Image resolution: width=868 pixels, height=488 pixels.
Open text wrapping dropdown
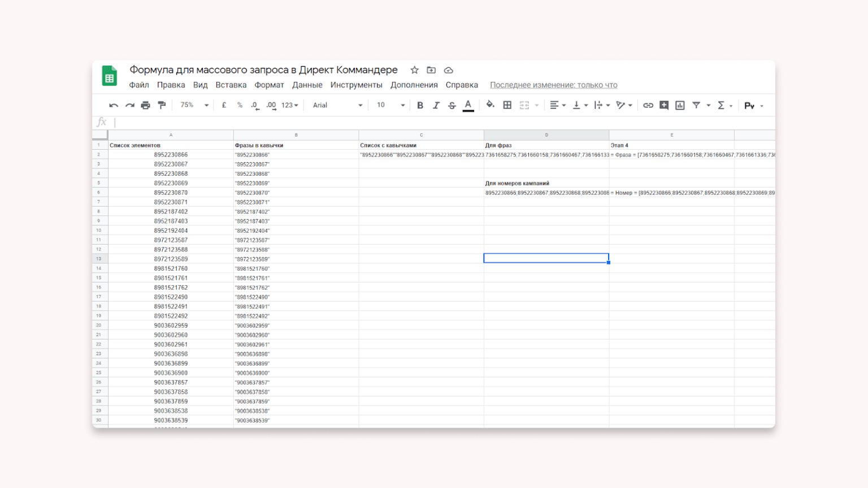602,105
